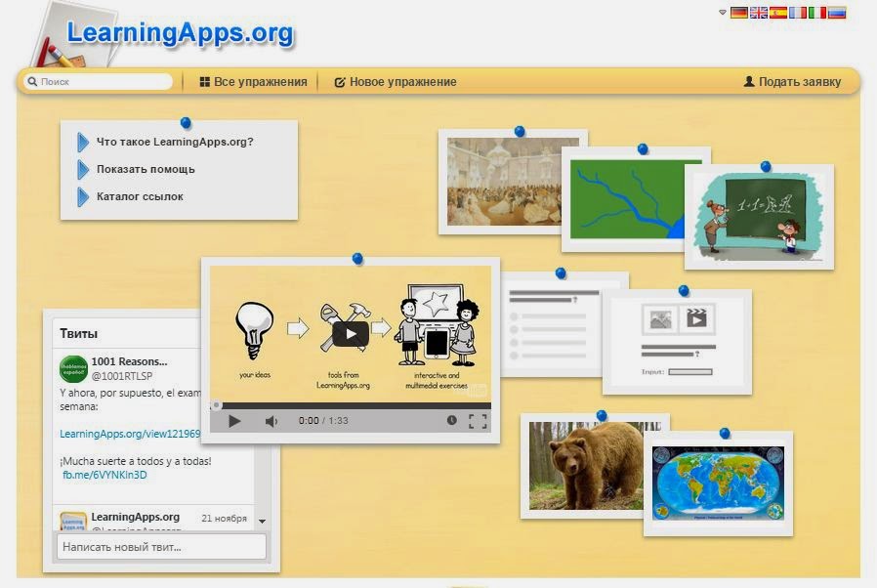The image size is (877, 588).
Task: Click the video progress bar
Action: 351,405
